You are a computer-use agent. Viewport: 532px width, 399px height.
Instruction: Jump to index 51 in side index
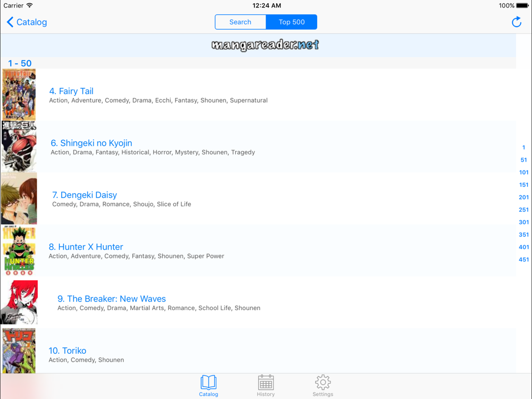(x=523, y=160)
